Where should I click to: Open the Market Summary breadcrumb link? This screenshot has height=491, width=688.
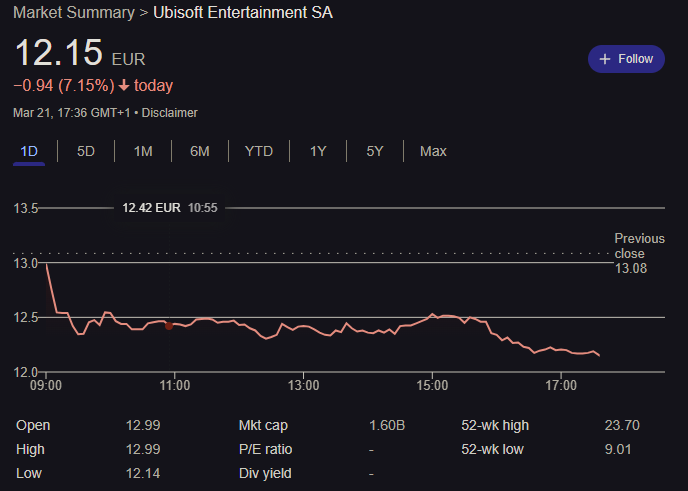(73, 13)
